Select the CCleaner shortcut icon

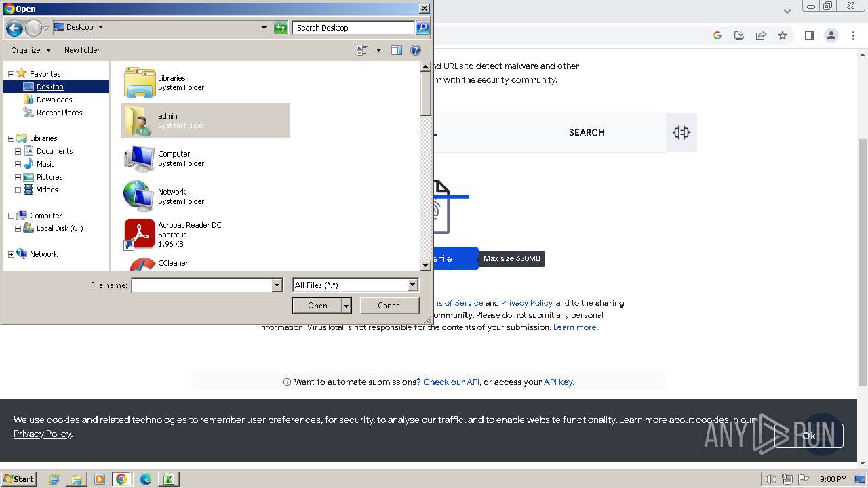(x=140, y=264)
